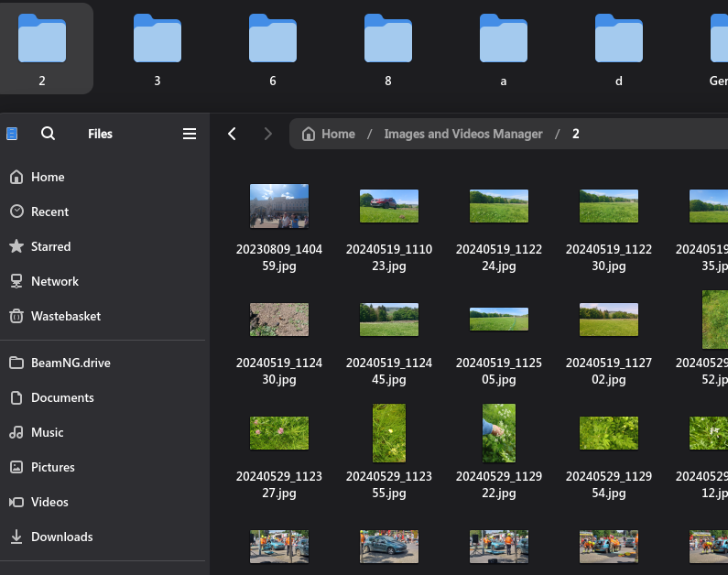Select thumbnail 20240519_112702.jpg

(609, 320)
